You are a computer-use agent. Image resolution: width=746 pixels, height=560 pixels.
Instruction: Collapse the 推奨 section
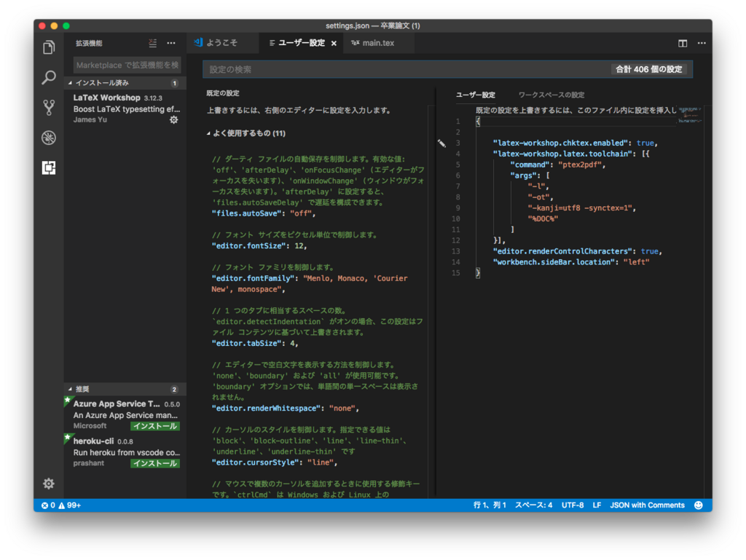click(x=125, y=390)
